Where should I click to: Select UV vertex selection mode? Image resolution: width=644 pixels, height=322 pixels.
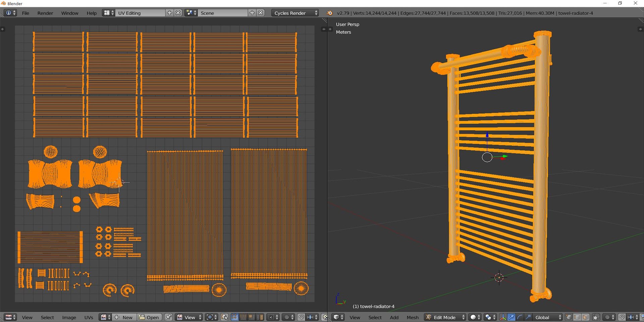(x=234, y=317)
